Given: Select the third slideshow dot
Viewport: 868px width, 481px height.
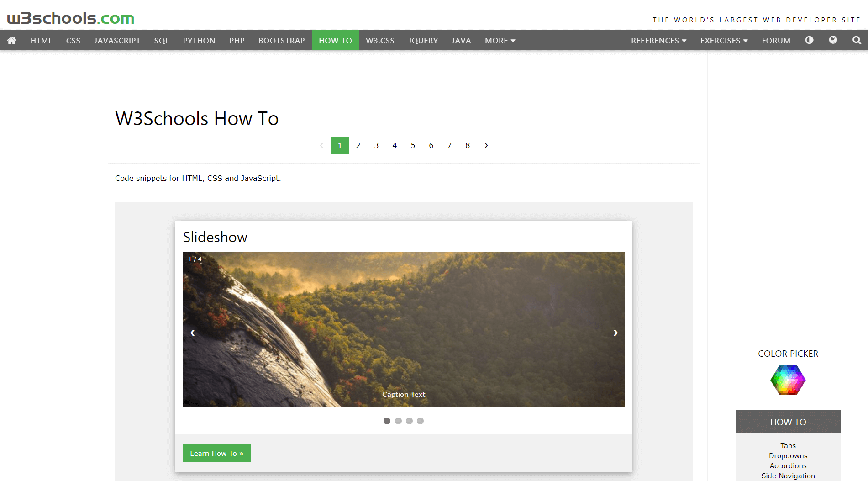Looking at the screenshot, I should tap(409, 421).
